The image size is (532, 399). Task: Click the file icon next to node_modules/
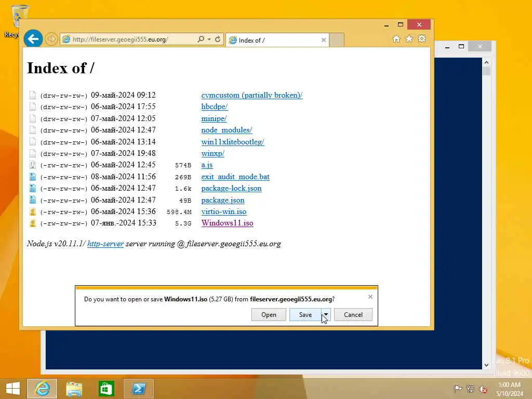(33, 130)
